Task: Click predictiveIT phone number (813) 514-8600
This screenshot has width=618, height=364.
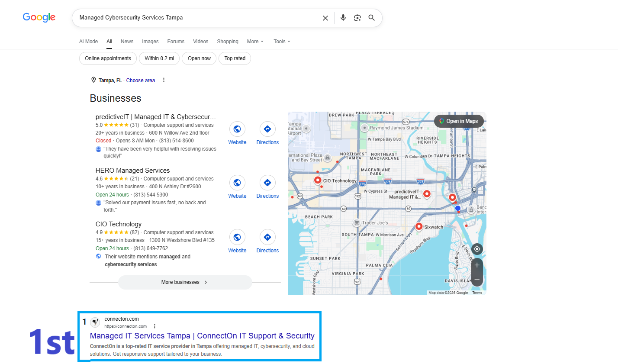Action: point(177,141)
